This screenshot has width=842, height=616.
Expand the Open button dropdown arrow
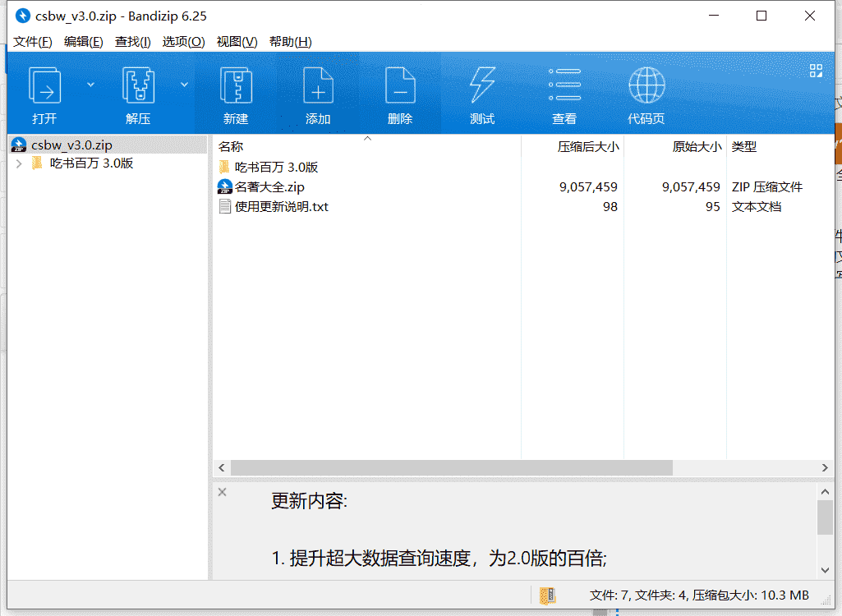point(90,85)
